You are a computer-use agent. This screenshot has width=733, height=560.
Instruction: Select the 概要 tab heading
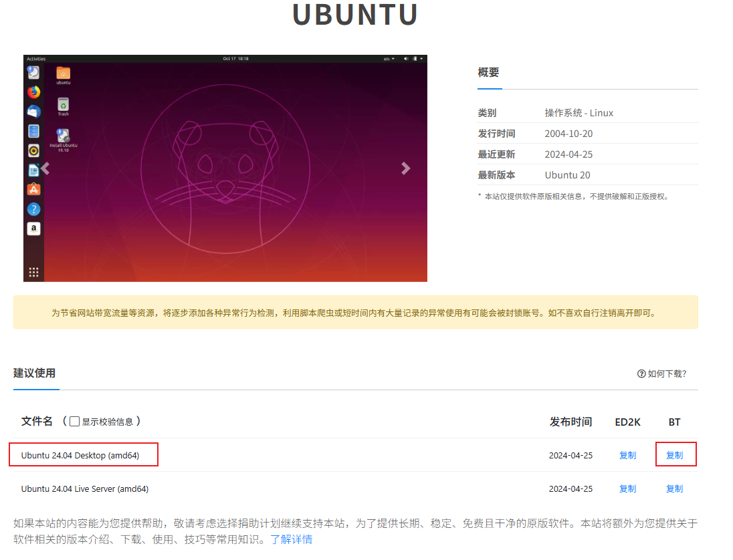(x=488, y=72)
